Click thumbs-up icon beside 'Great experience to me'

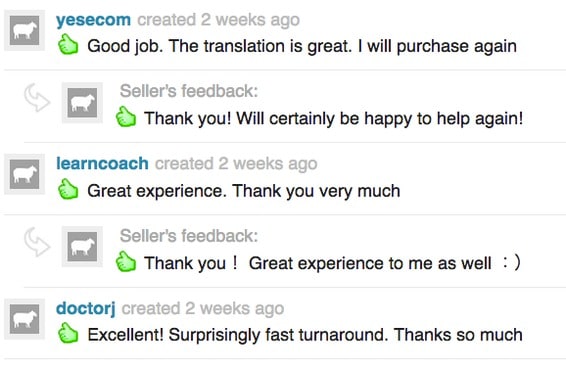(x=126, y=261)
